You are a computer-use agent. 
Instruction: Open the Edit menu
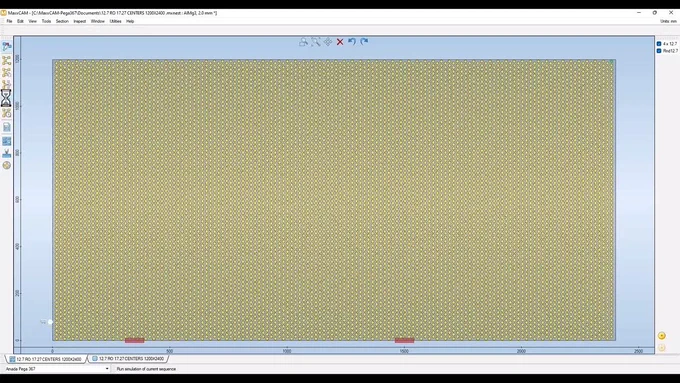tap(20, 21)
